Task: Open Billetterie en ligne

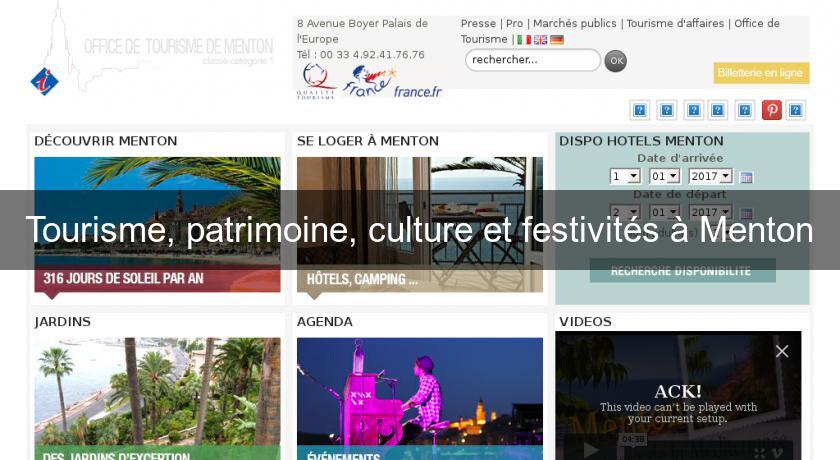Action: tap(761, 73)
